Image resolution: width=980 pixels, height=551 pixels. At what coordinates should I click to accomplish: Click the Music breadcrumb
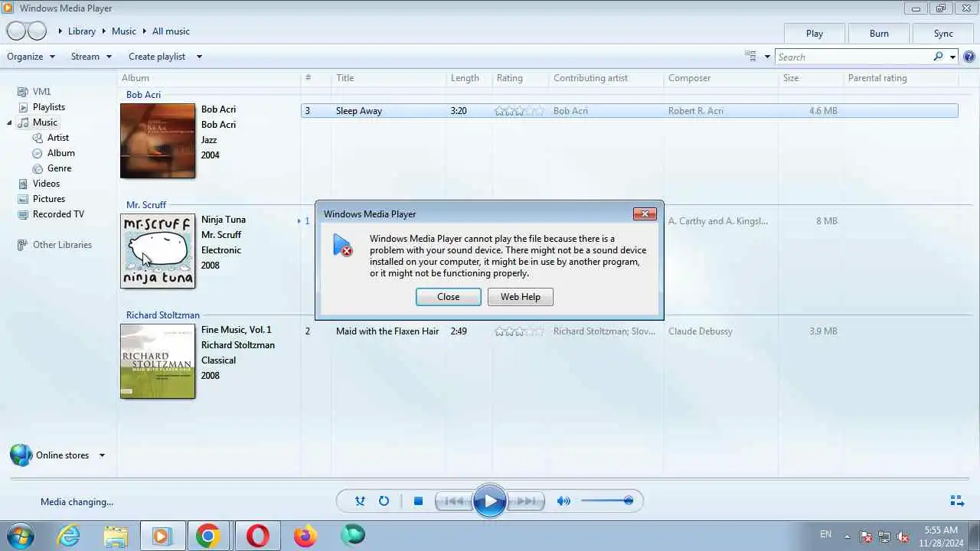click(124, 31)
